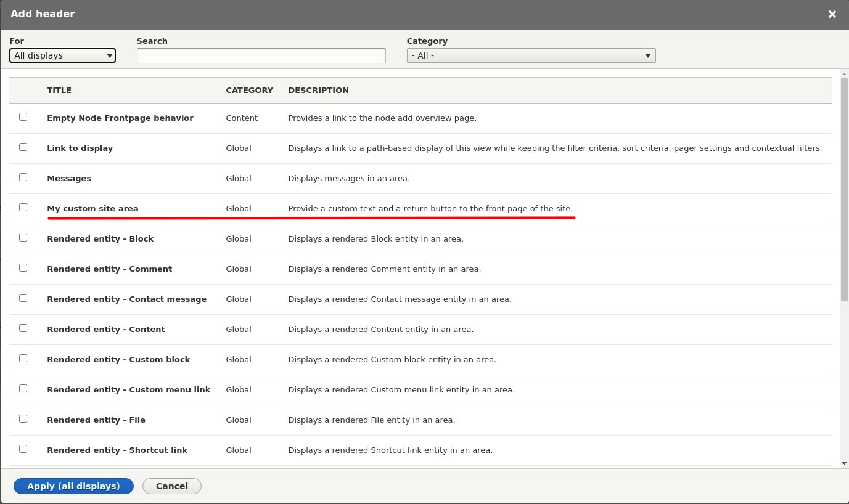The height and width of the screenshot is (504, 849).
Task: Click 'Displays a rendered File entity' description
Action: [x=372, y=420]
